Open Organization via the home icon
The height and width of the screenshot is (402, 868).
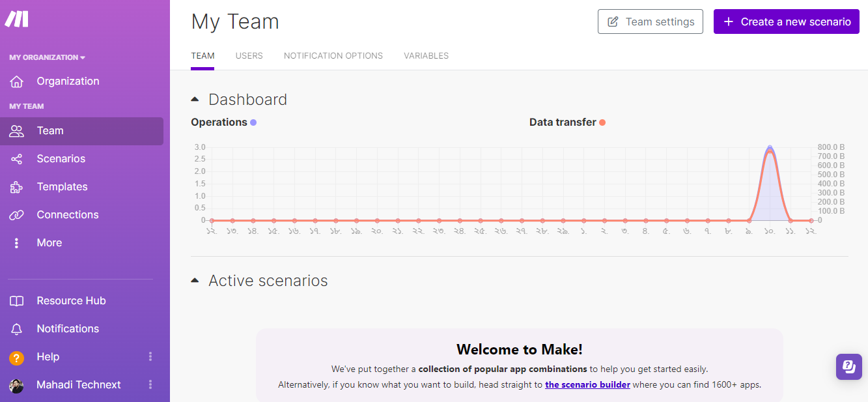pyautogui.click(x=17, y=81)
